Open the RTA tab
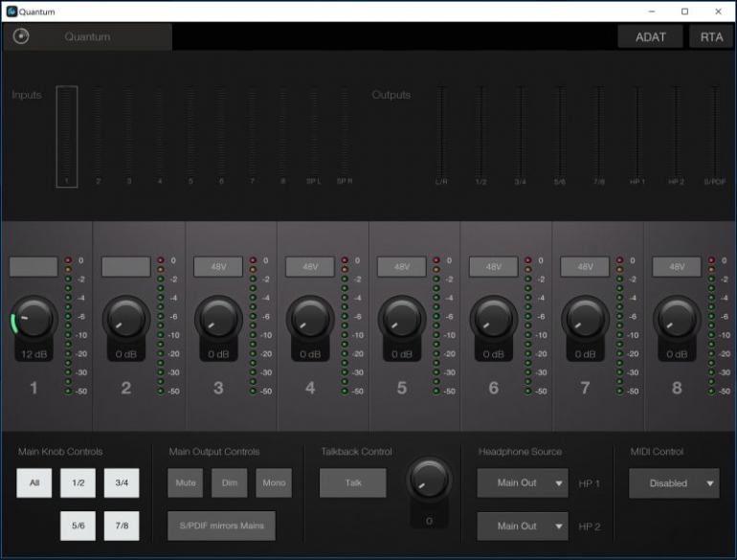The width and height of the screenshot is (737, 560). tap(711, 36)
